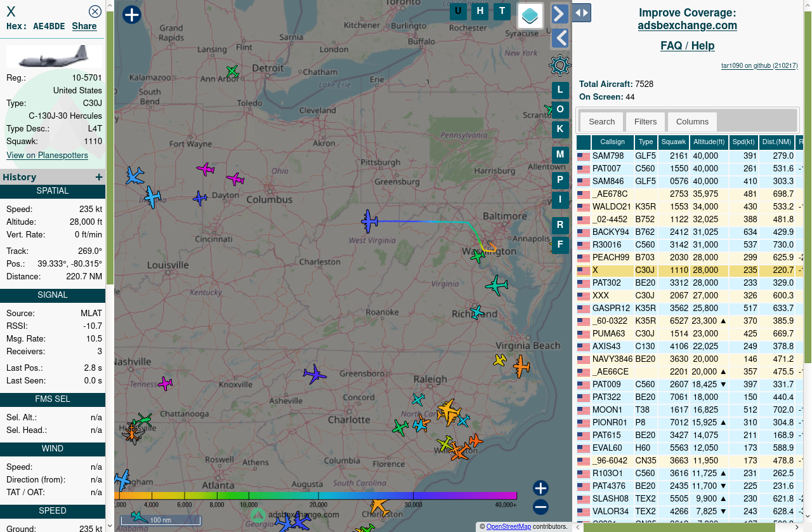The width and height of the screenshot is (812, 532).
Task: Sort table by Type column
Action: (646, 142)
